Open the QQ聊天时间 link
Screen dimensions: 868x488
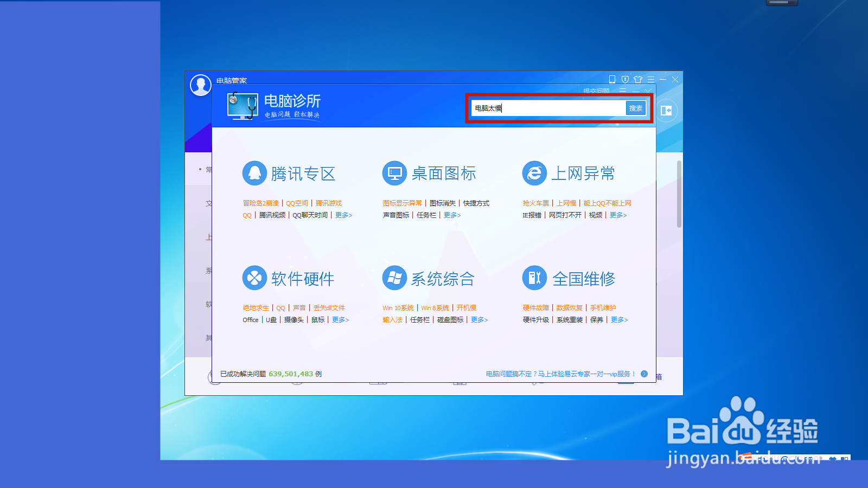click(310, 215)
